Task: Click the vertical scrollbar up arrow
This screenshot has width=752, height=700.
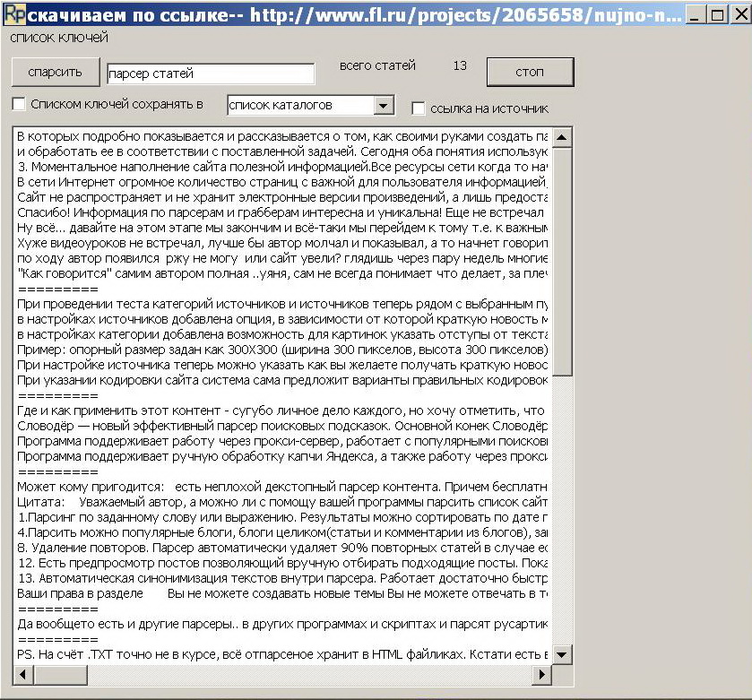Action: (x=562, y=138)
